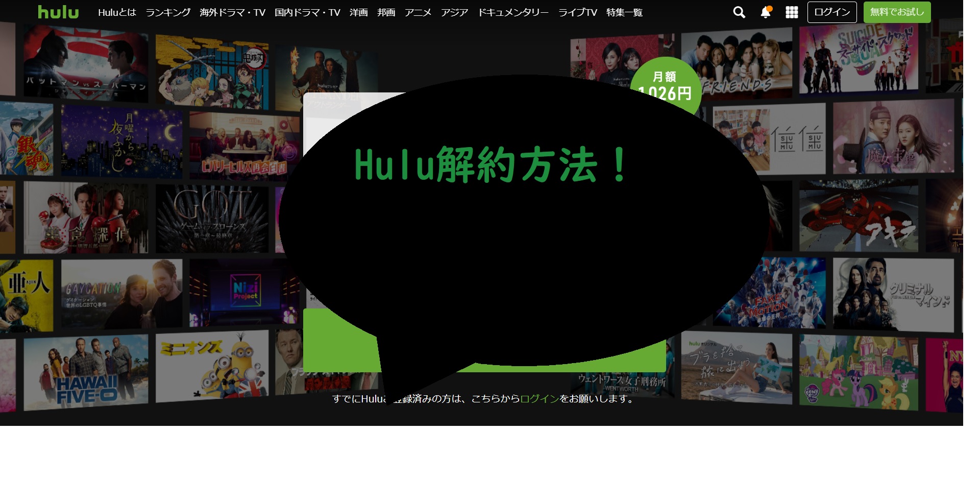This screenshot has height=479, width=980.
Task: Open 国内ドラマ・TV category
Action: 307,12
